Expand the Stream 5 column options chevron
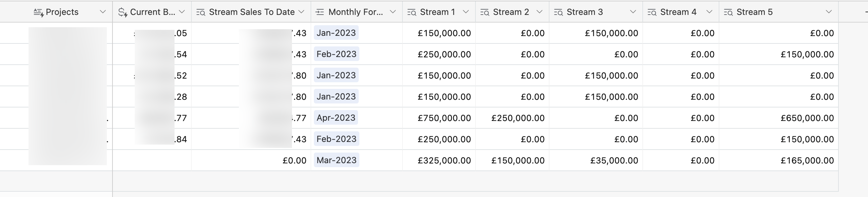The image size is (868, 197). [x=829, y=12]
